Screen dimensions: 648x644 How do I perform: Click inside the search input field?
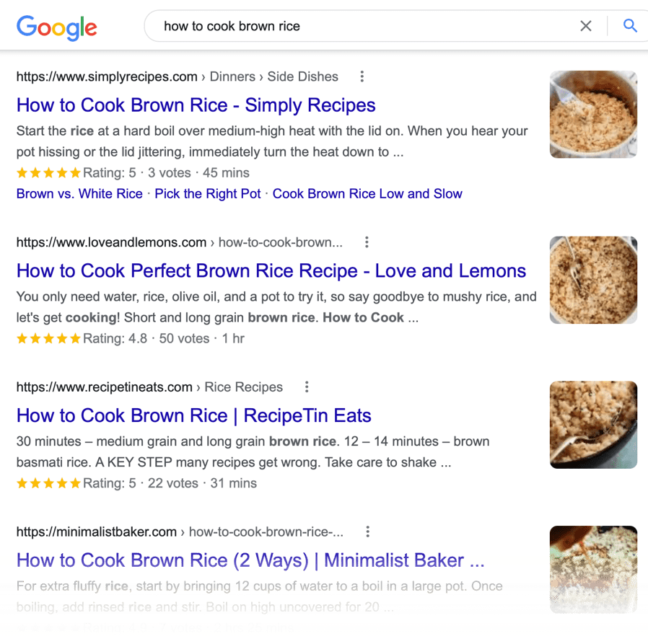[325, 26]
